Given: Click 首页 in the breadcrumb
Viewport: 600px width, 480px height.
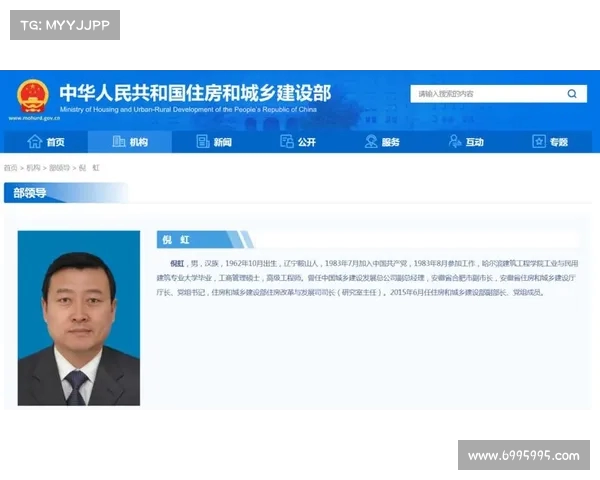Looking at the screenshot, I should (10, 168).
